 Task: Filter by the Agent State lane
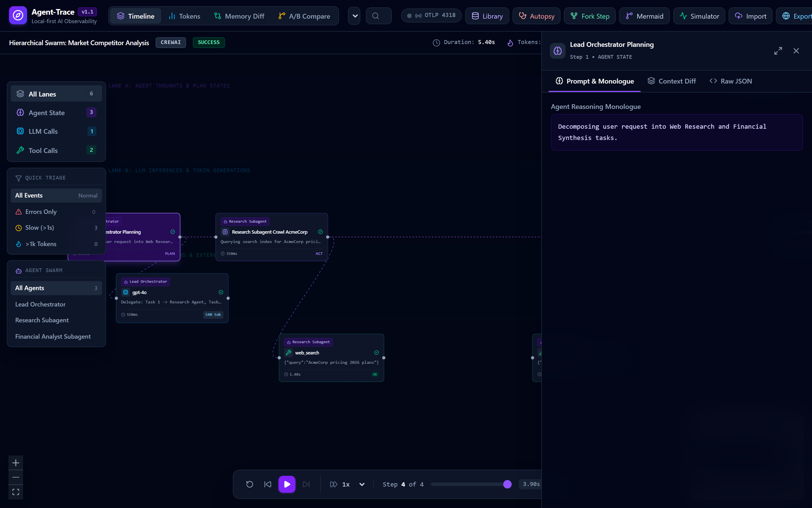tap(56, 113)
